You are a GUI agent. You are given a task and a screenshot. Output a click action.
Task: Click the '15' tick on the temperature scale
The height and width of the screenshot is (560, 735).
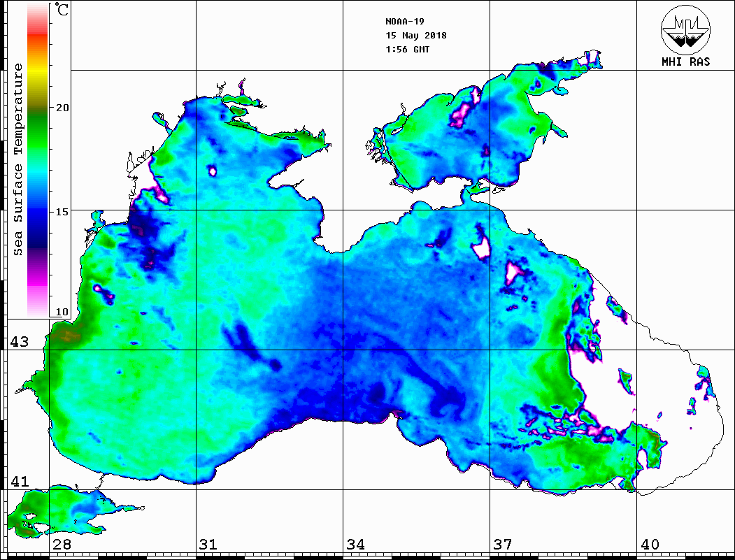point(62,212)
